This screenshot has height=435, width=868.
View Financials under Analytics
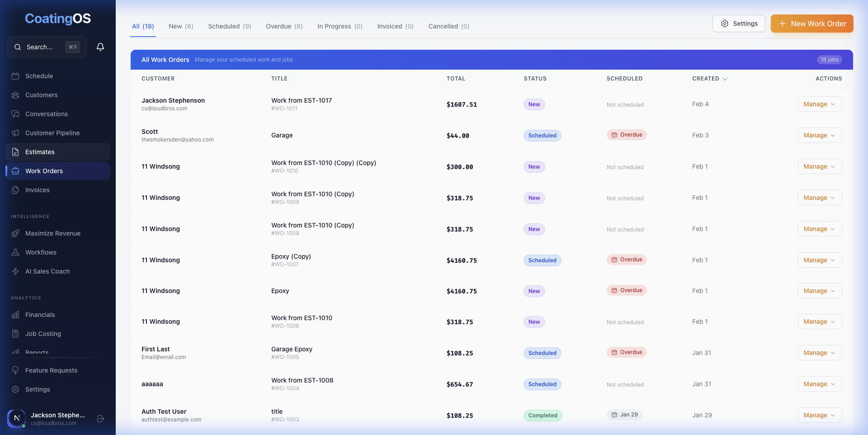40,314
